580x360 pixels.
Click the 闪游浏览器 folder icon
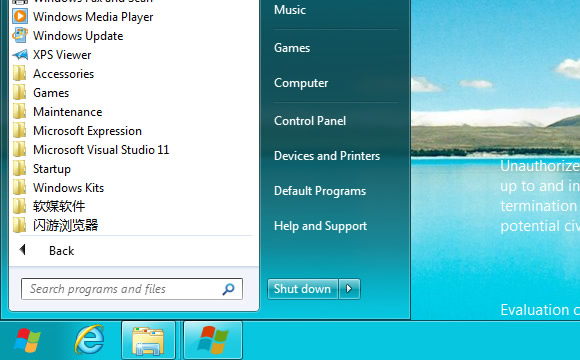pos(19,225)
